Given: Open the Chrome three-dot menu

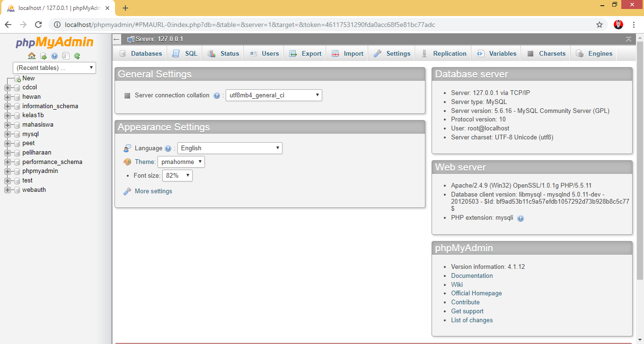Looking at the screenshot, I should point(634,25).
